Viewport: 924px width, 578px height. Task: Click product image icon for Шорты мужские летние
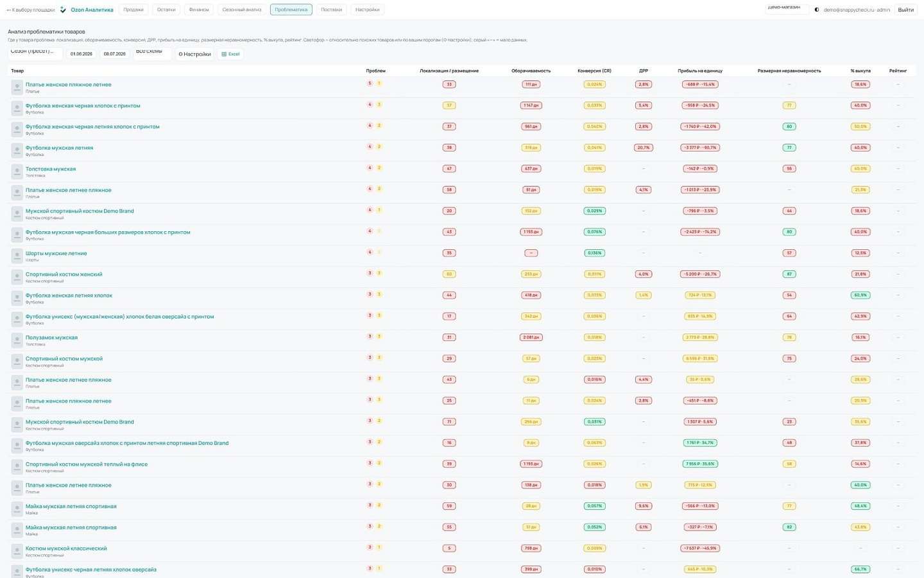click(x=17, y=256)
